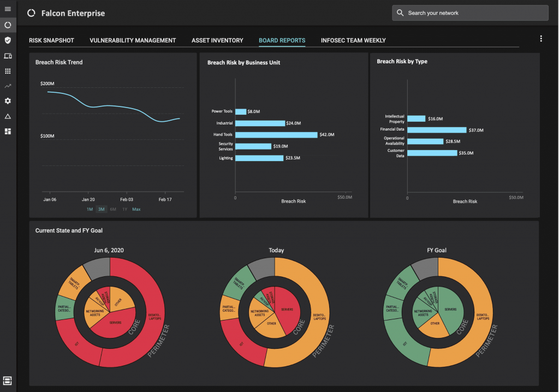Screen dimensions: 559x392
Task: Click the Search your network field
Action: (470, 13)
